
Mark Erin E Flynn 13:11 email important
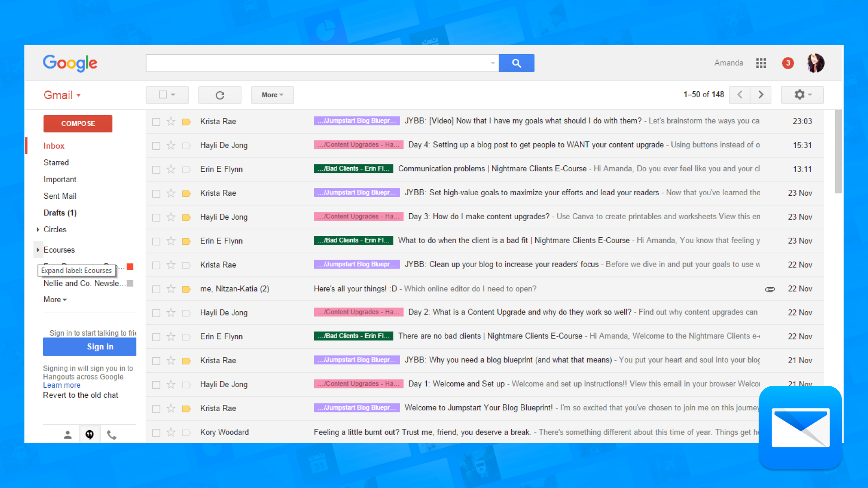(x=186, y=169)
